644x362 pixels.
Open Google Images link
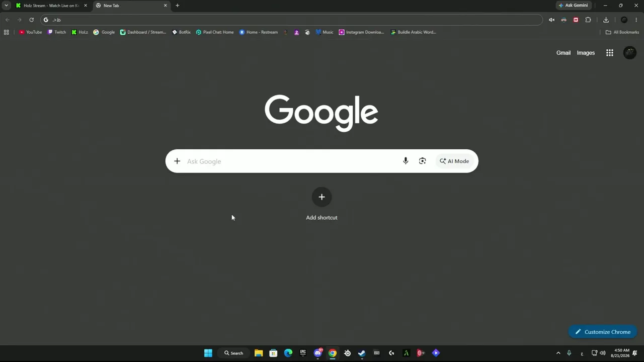point(586,53)
